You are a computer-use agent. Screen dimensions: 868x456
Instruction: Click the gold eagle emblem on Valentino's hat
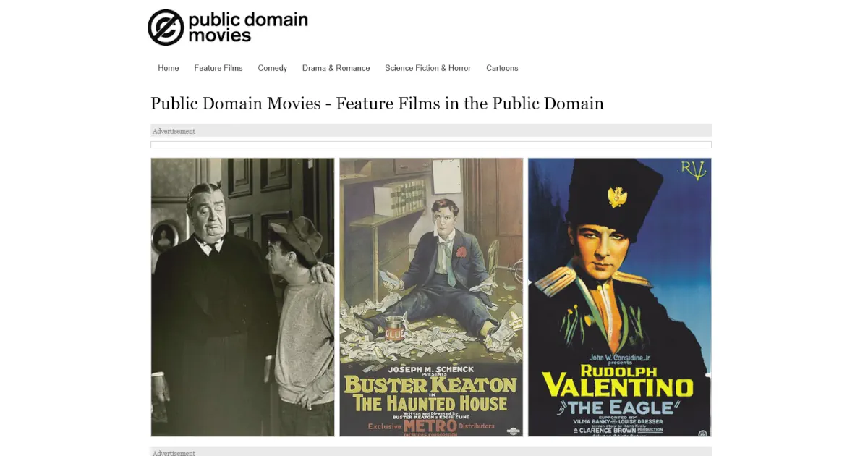(x=617, y=196)
